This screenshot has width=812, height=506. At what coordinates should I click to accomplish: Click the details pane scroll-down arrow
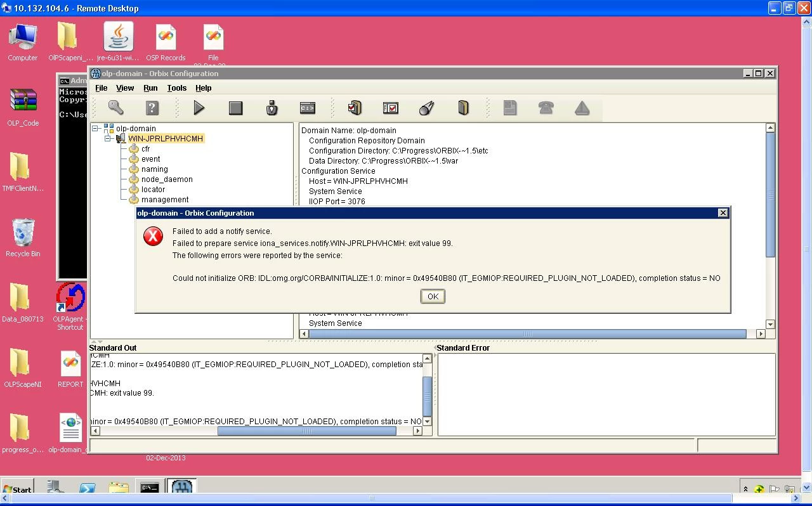tap(770, 324)
